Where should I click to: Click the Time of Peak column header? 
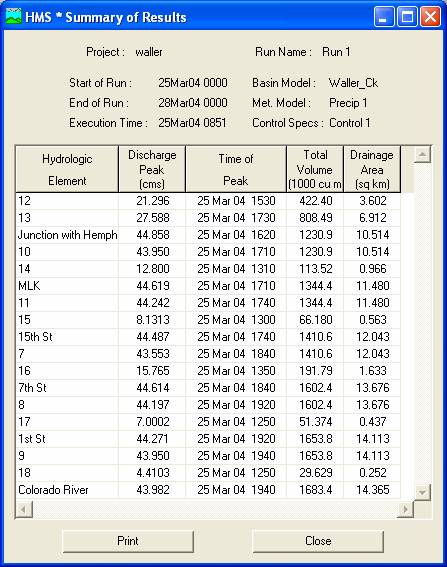pyautogui.click(x=236, y=169)
